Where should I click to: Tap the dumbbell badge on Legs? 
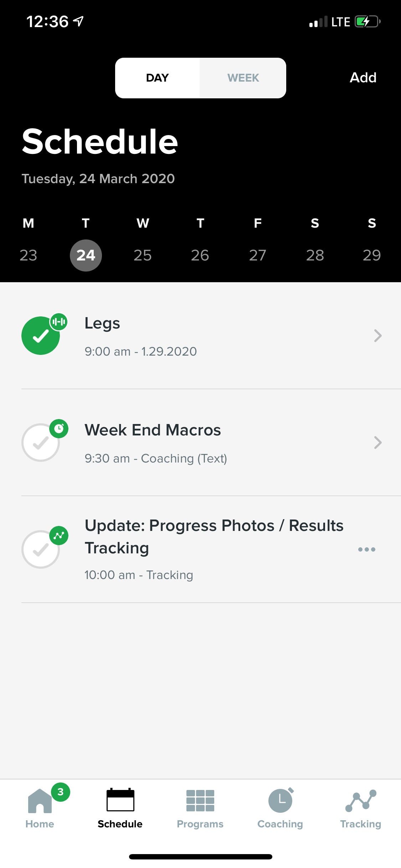coord(59,322)
